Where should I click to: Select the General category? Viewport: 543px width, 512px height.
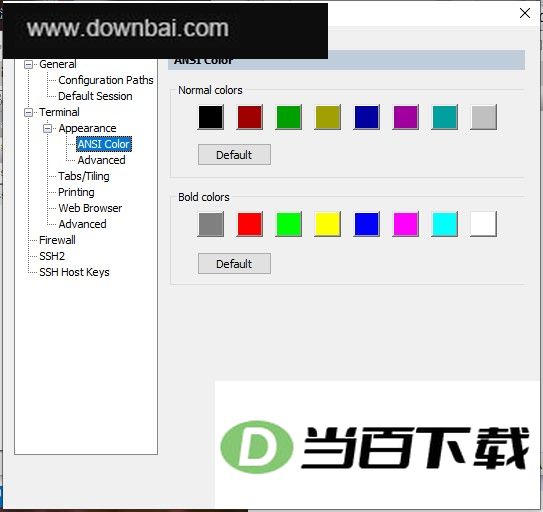[x=57, y=64]
